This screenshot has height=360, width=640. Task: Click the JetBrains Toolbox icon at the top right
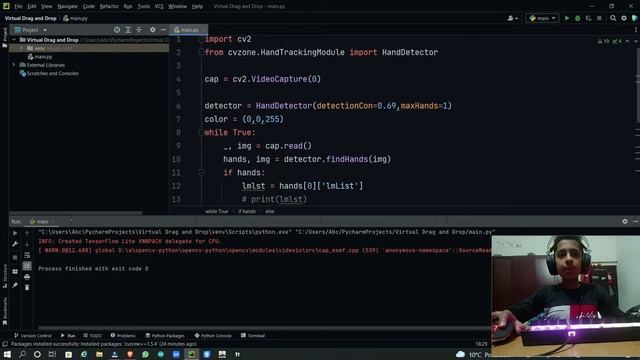635,18
